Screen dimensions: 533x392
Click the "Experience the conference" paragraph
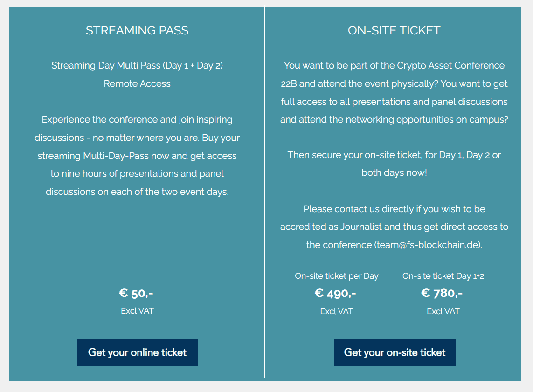(137, 156)
